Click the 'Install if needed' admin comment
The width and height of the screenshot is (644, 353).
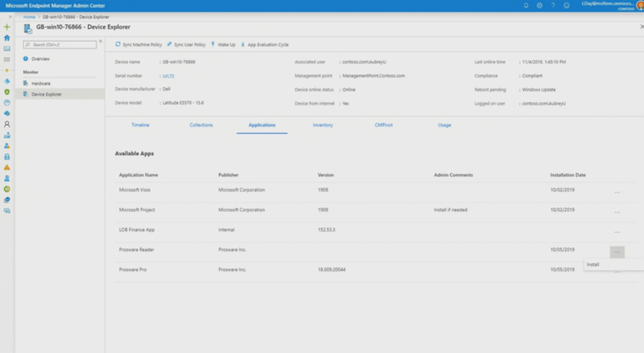pos(450,210)
